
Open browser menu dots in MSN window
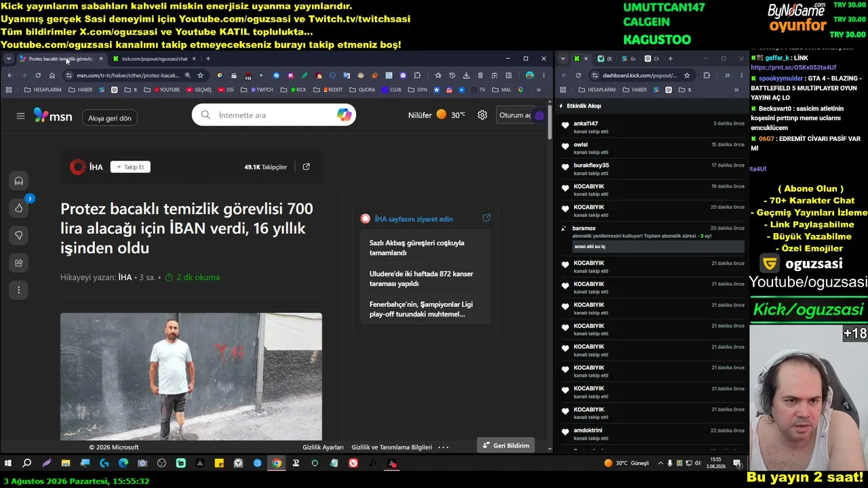pyautogui.click(x=544, y=75)
